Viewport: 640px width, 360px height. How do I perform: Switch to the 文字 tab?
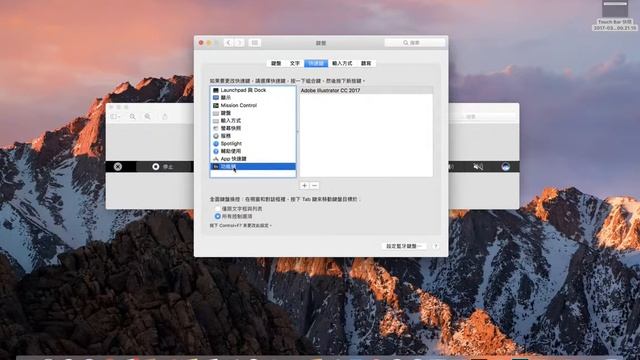(x=295, y=63)
